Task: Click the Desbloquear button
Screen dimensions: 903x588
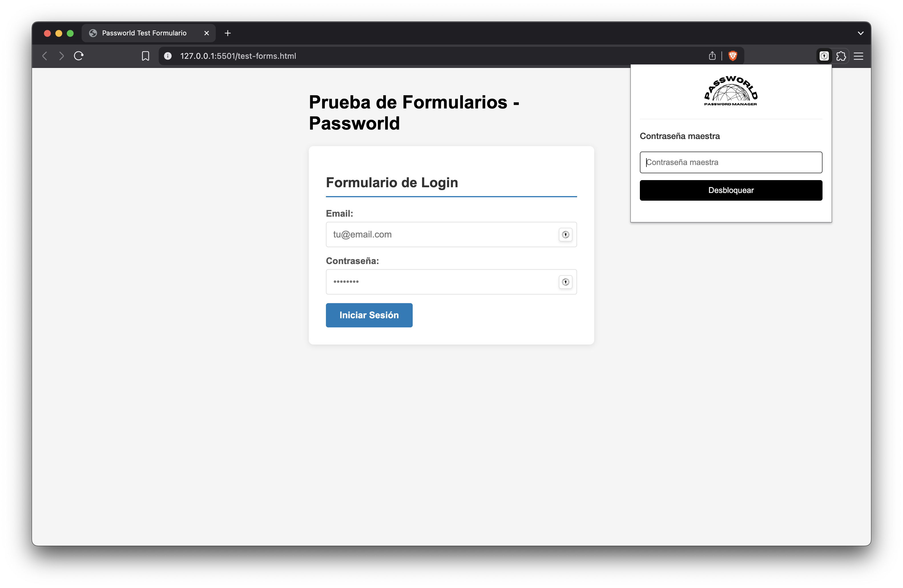Action: click(x=731, y=190)
